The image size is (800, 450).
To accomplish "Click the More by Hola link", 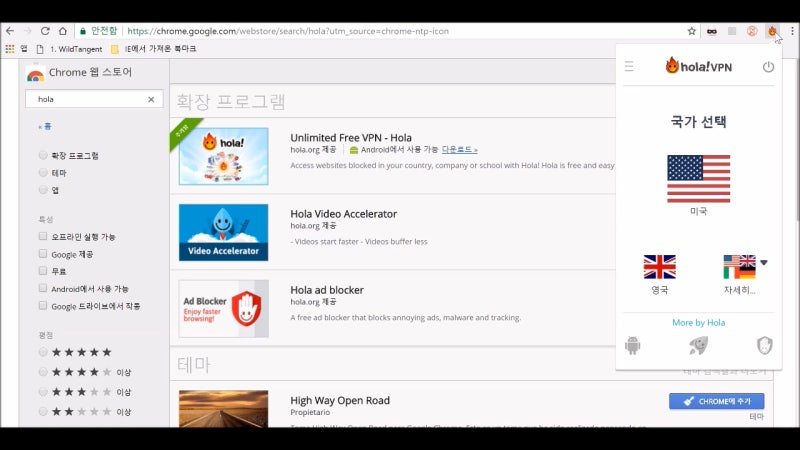I will tap(698, 322).
